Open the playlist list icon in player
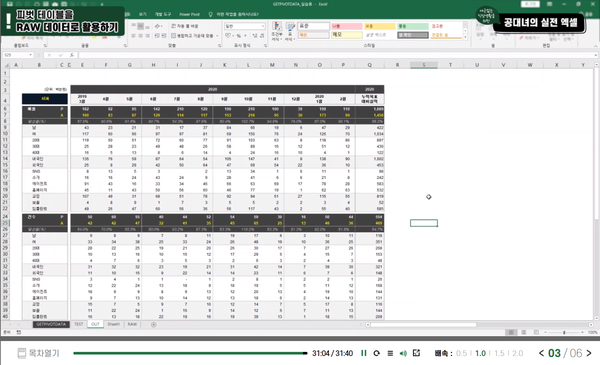600x365 pixels. [390, 353]
